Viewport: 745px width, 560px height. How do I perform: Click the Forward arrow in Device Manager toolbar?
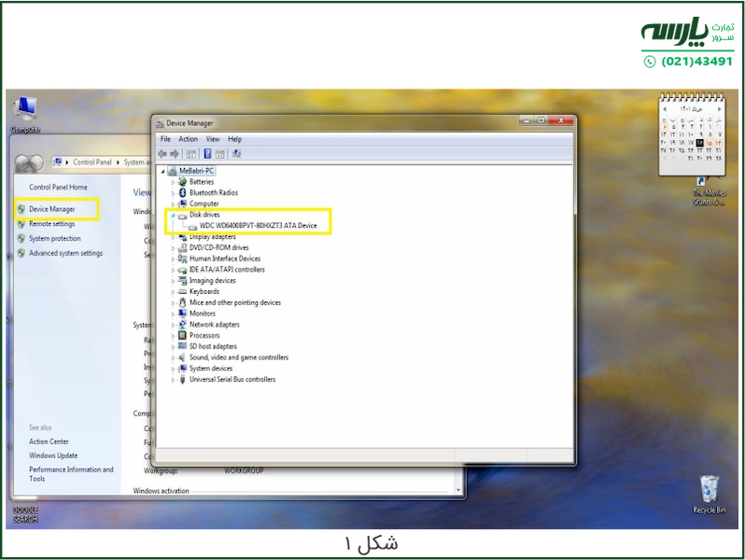click(175, 154)
